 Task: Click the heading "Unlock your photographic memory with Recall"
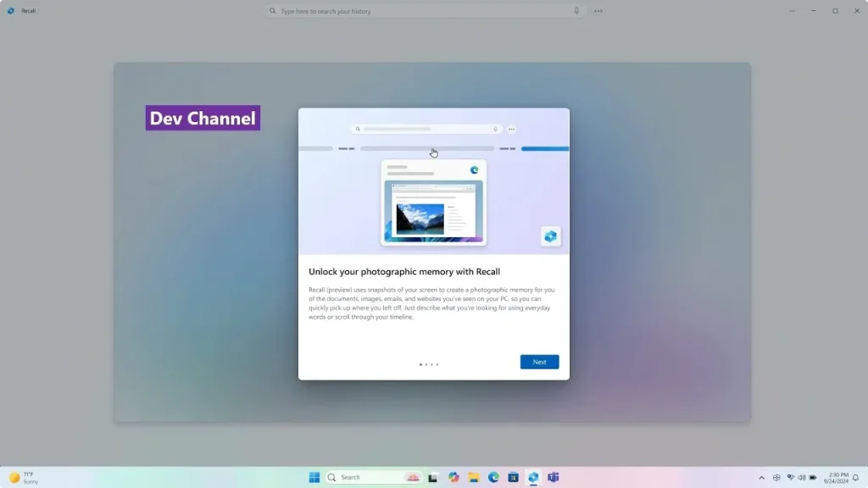click(404, 272)
